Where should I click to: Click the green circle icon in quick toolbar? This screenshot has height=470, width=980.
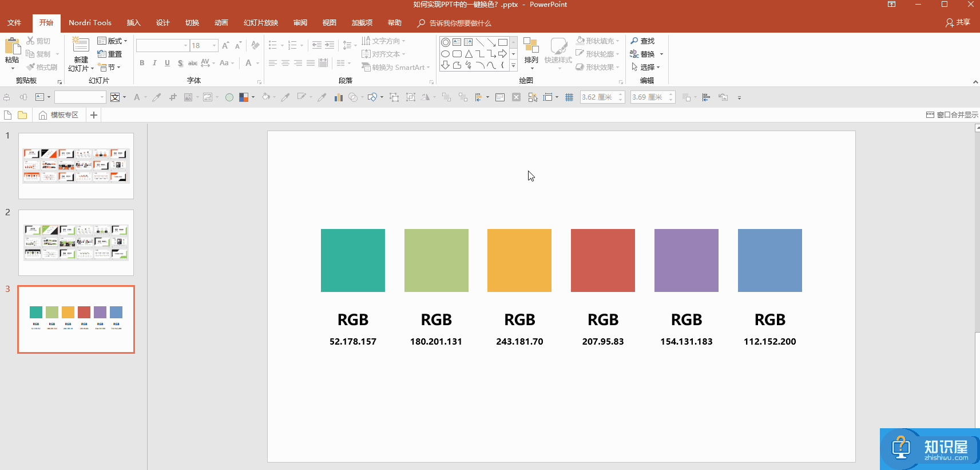point(229,97)
